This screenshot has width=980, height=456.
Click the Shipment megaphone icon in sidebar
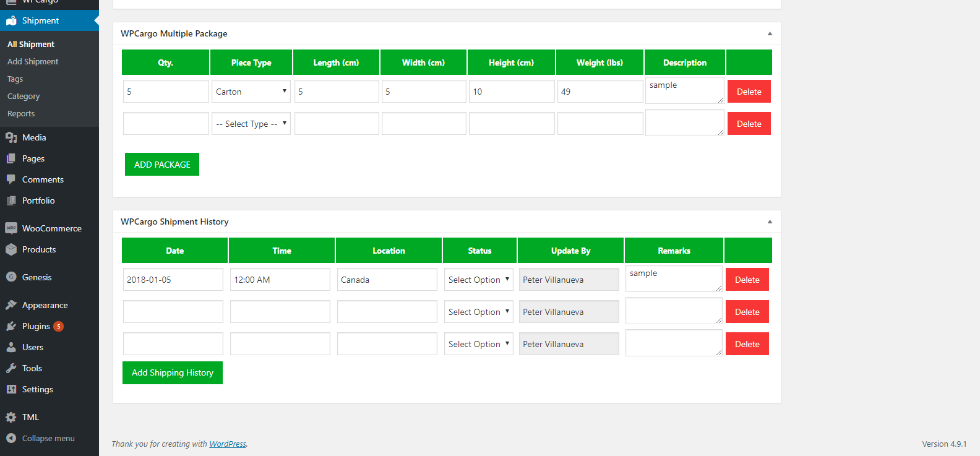[x=11, y=20]
